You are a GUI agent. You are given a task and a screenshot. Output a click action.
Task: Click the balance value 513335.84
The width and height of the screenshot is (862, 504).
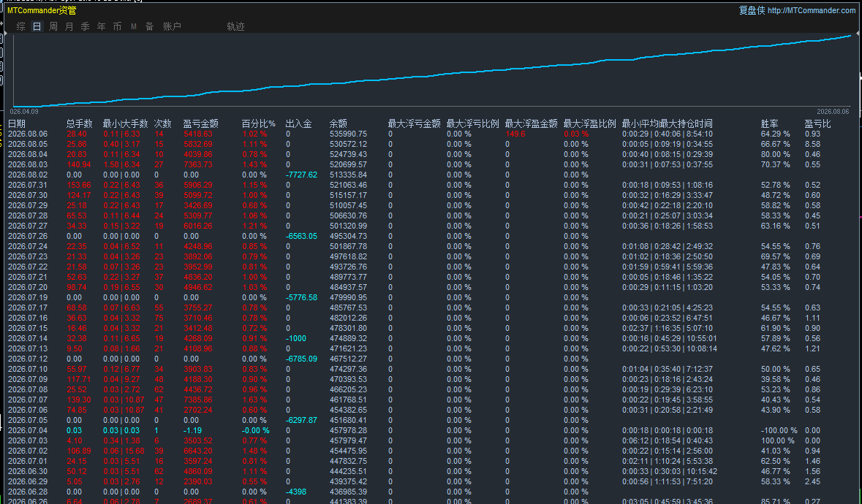pos(348,175)
